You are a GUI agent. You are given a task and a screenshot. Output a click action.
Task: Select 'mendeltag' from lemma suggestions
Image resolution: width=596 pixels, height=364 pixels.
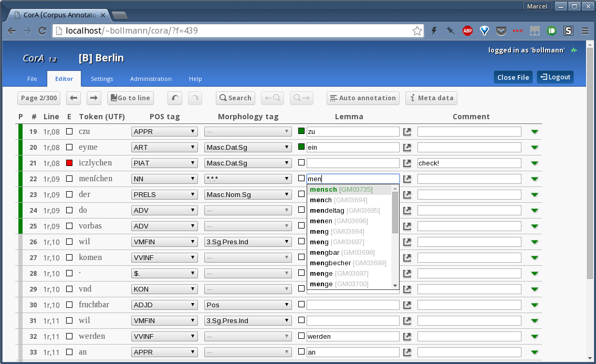[344, 211]
